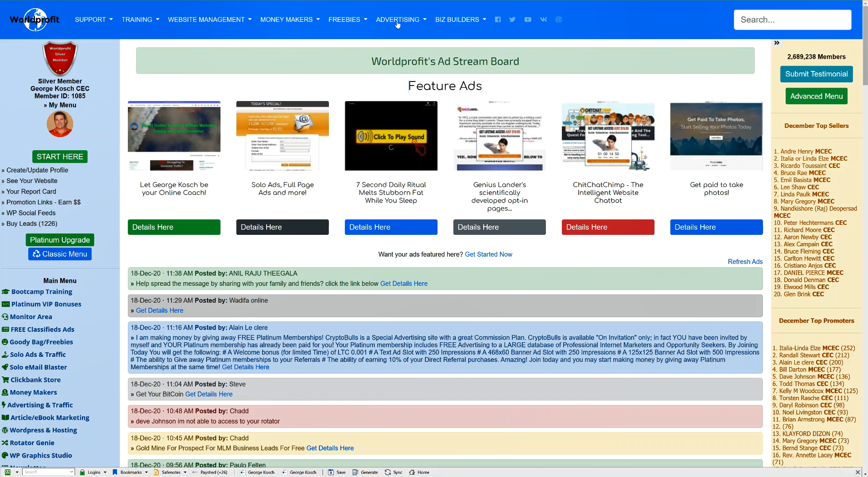Click Save in the bottom toolbar

tap(337, 472)
